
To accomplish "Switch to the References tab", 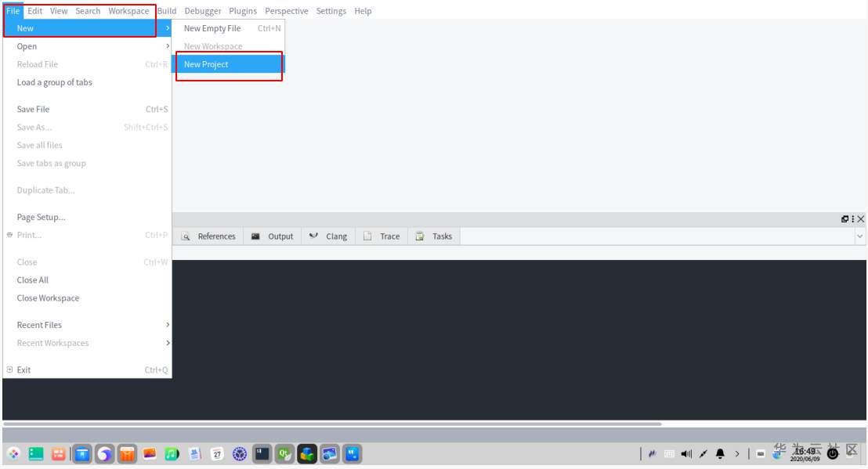I will 208,236.
